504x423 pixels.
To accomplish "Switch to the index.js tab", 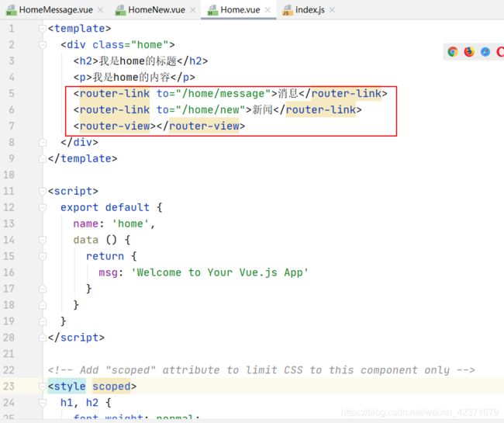I will (x=309, y=10).
